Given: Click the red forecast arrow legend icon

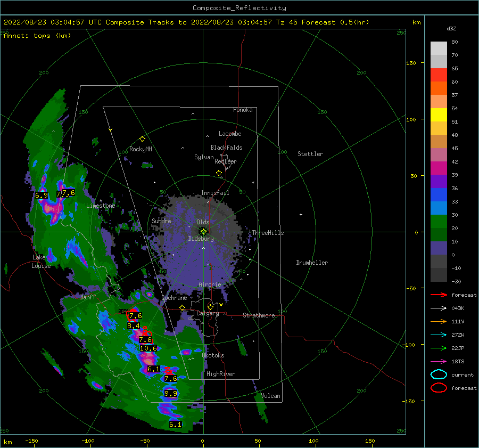Looking at the screenshot, I should pos(439,295).
